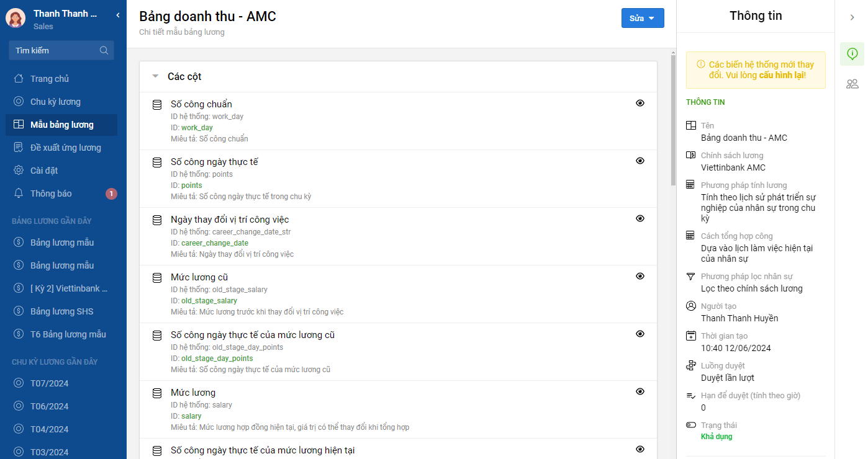Click the Thông báo bell icon
Screen dimensions: 868x459
(x=19, y=194)
